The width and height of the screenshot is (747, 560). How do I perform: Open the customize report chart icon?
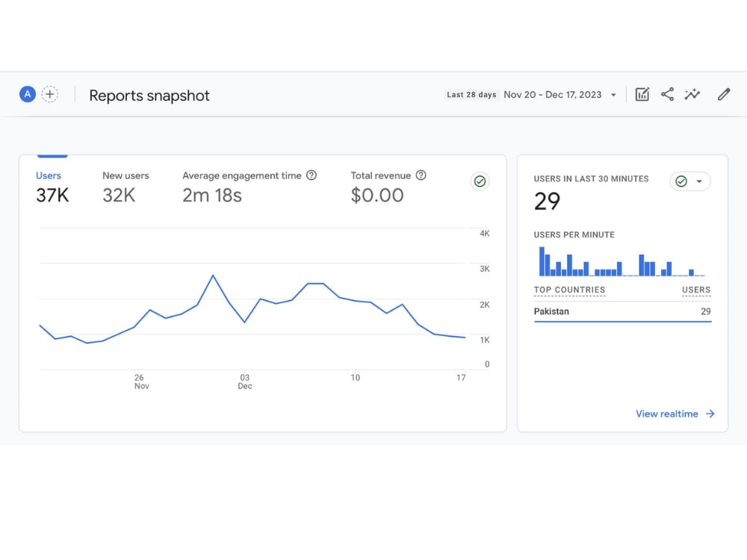click(642, 94)
